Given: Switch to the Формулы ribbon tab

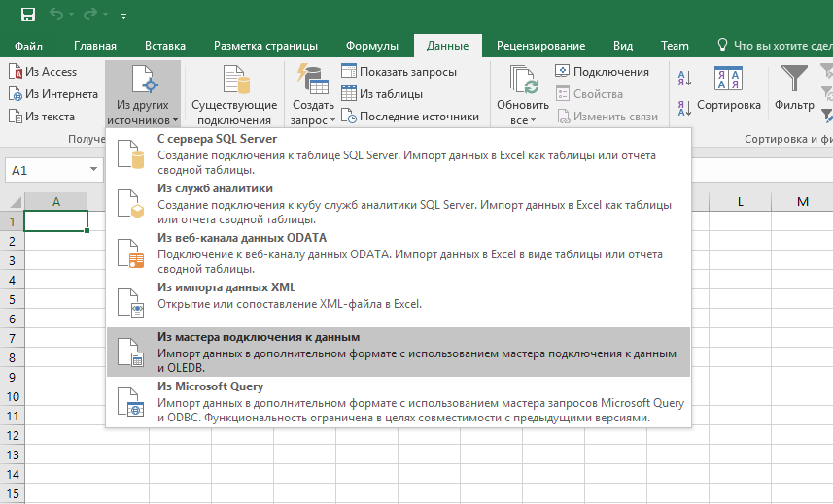Looking at the screenshot, I should pos(372,46).
